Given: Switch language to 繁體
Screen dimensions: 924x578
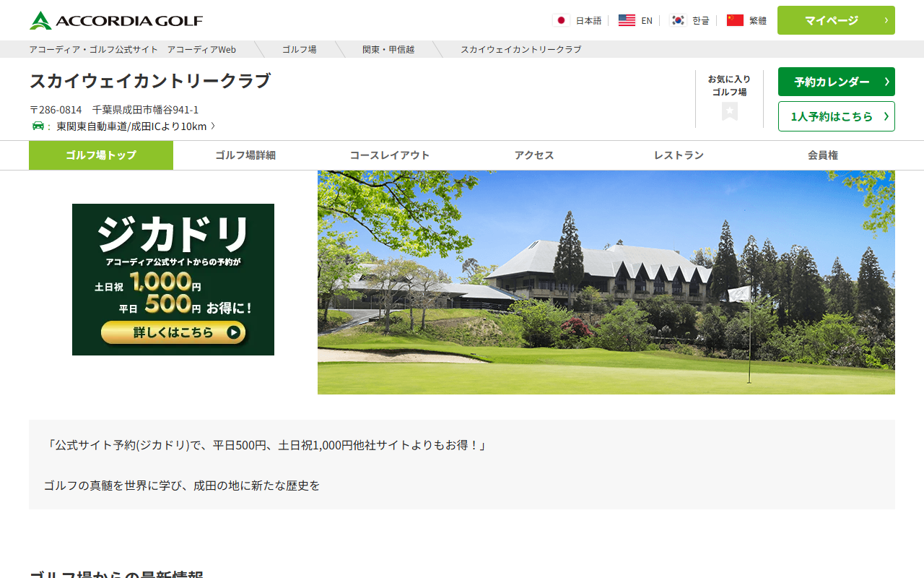Looking at the screenshot, I should pos(758,20).
